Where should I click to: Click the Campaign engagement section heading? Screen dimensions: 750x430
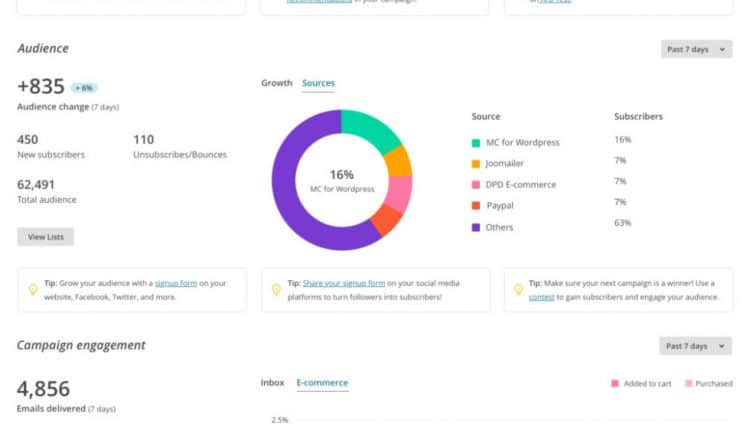tap(81, 345)
